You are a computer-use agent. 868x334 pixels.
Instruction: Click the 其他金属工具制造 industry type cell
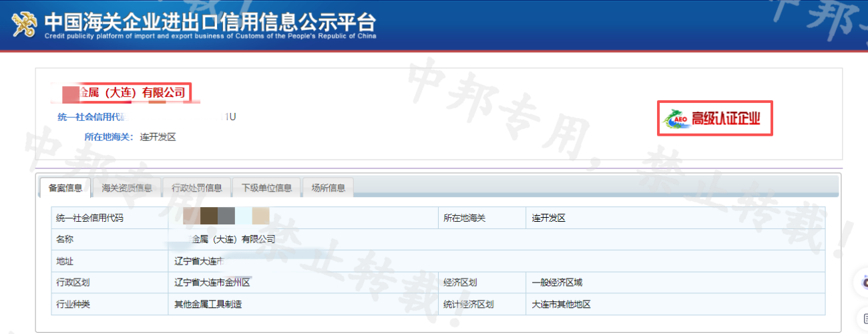pos(208,304)
